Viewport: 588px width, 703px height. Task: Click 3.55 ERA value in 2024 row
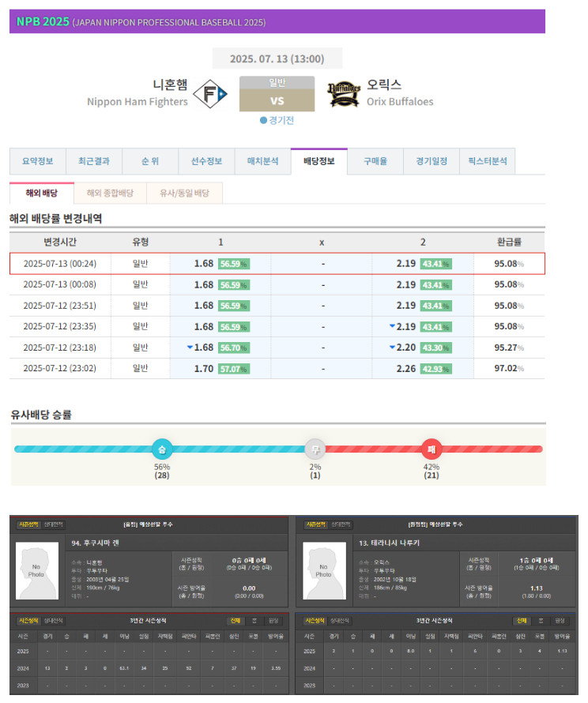[x=276, y=668]
